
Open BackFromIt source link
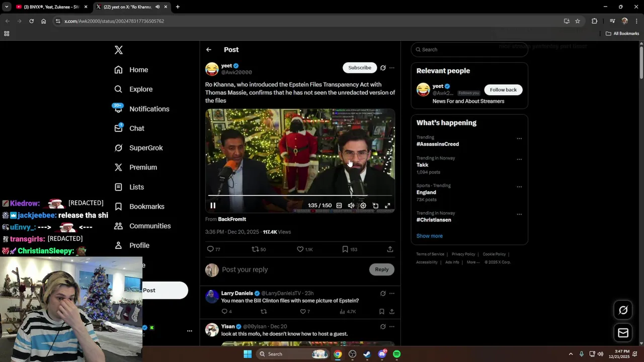coord(232,219)
